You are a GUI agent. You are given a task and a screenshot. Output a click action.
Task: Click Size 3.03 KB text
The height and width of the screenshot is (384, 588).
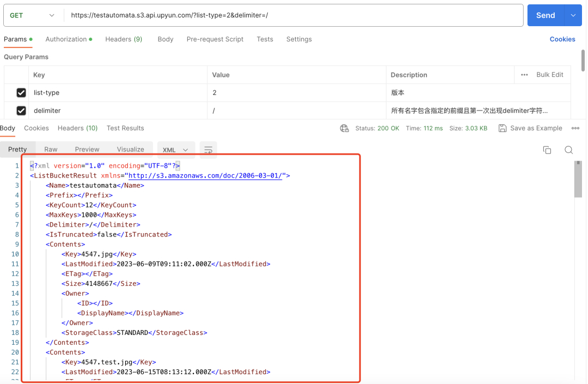point(468,128)
